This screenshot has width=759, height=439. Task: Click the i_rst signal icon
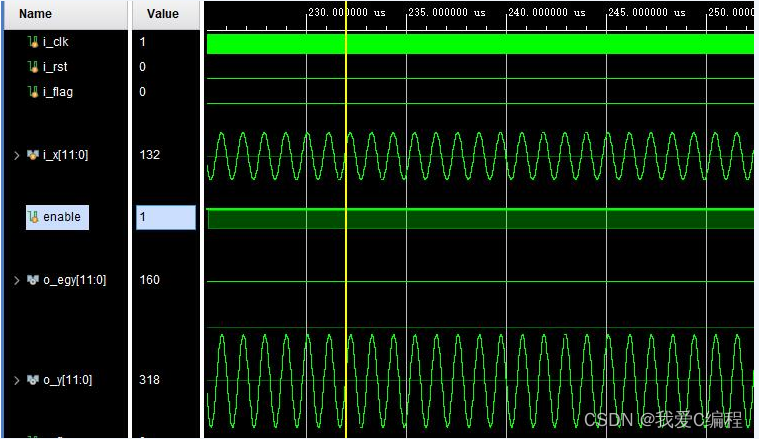pos(33,67)
